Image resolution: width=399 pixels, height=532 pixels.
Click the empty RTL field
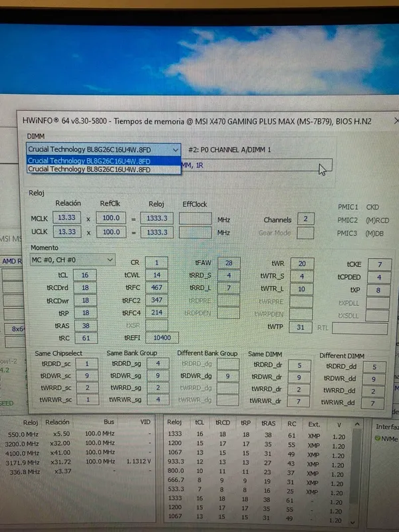pos(360,329)
